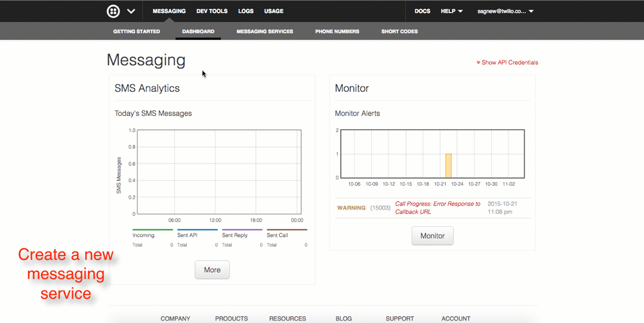Click the Sent API legend entry
This screenshot has height=323, width=644.
point(187,235)
